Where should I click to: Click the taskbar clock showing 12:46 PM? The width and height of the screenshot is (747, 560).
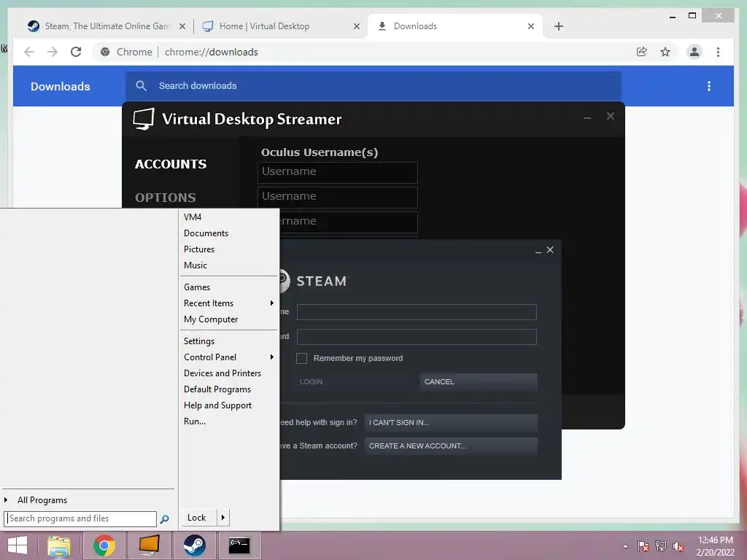[x=715, y=540]
